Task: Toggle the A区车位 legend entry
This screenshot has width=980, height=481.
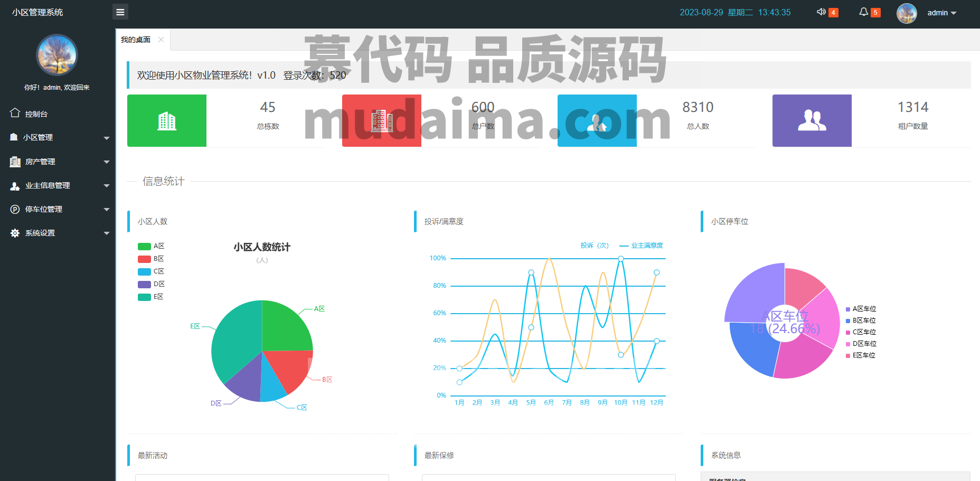Action: pos(861,309)
